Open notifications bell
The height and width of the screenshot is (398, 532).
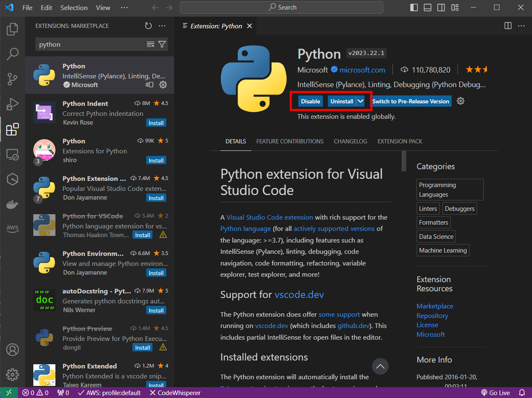click(x=522, y=393)
